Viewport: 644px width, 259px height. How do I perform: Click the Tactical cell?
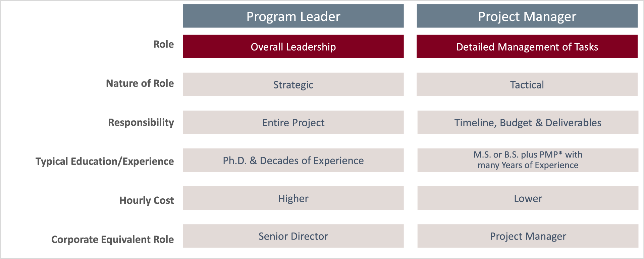pos(527,84)
